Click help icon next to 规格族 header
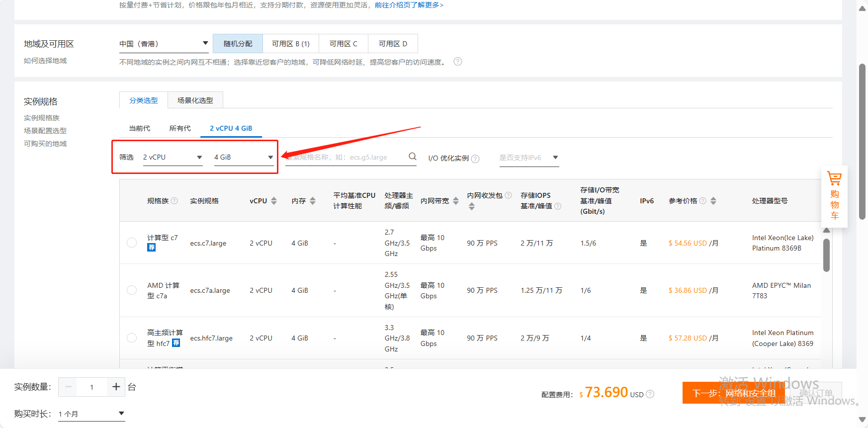868x428 pixels. click(x=174, y=201)
